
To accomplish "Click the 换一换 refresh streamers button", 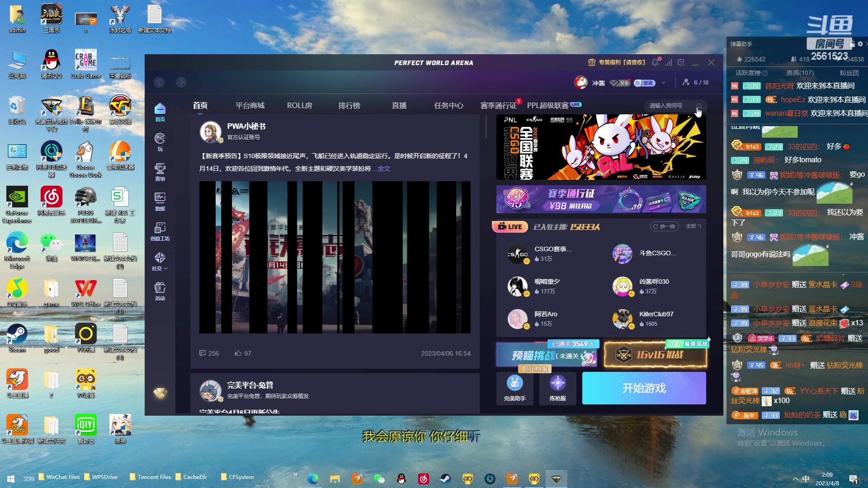I will pyautogui.click(x=665, y=226).
